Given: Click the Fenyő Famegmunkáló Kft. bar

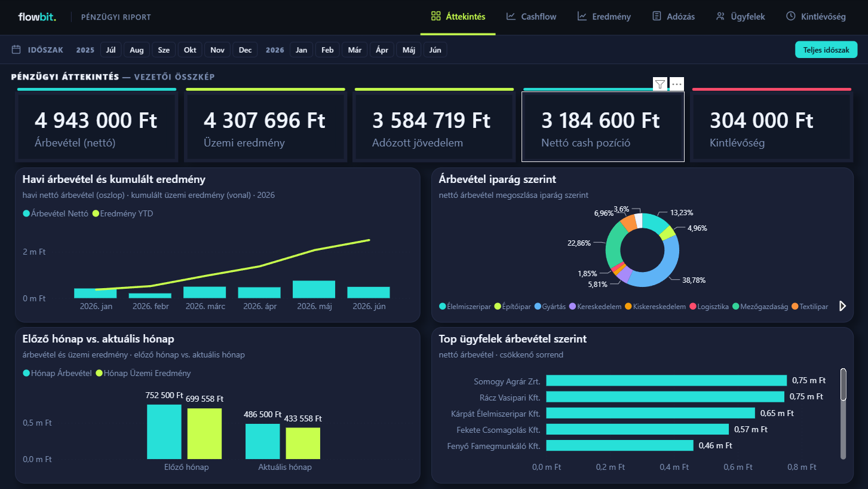Looking at the screenshot, I should (620, 445).
